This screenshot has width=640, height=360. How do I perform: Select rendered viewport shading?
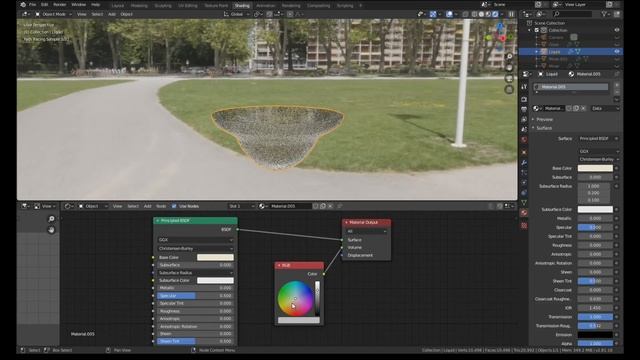click(x=495, y=14)
